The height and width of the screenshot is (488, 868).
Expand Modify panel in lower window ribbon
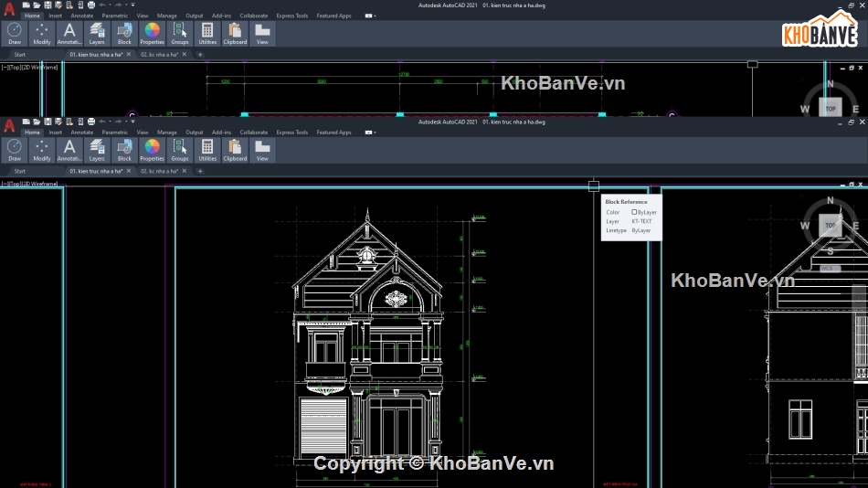(x=41, y=151)
